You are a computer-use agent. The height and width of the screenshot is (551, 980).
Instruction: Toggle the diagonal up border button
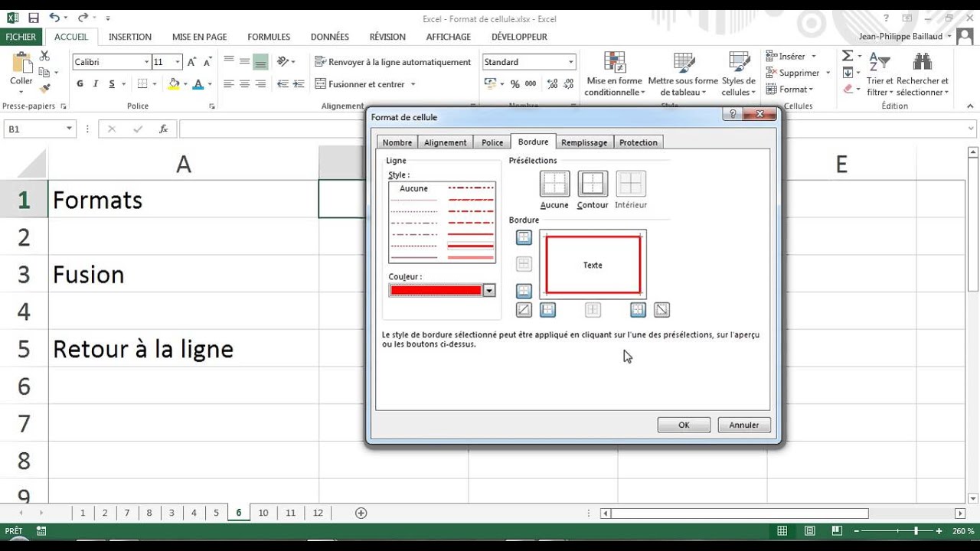click(x=524, y=310)
